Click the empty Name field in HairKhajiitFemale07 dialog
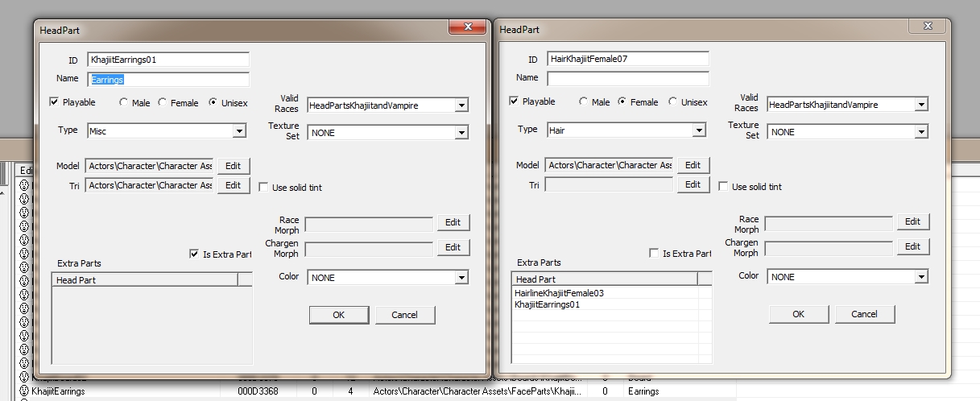 coord(627,79)
